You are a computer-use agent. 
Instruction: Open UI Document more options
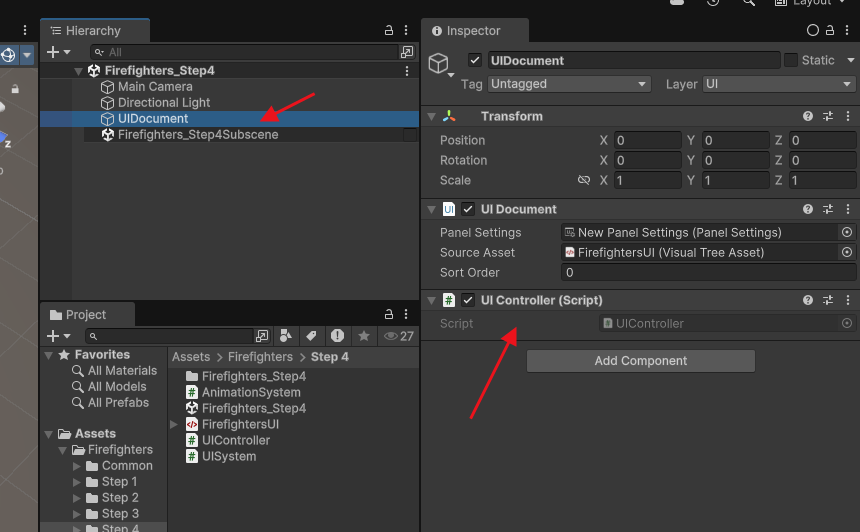848,209
